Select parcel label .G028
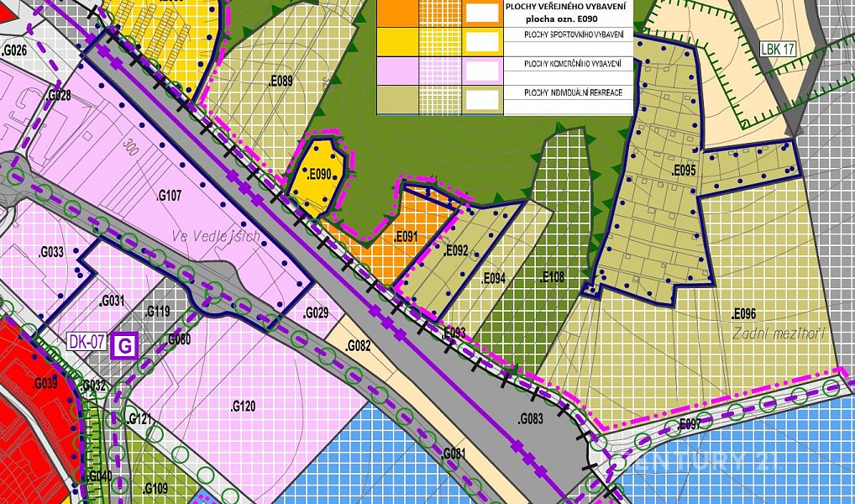 [x=58, y=96]
